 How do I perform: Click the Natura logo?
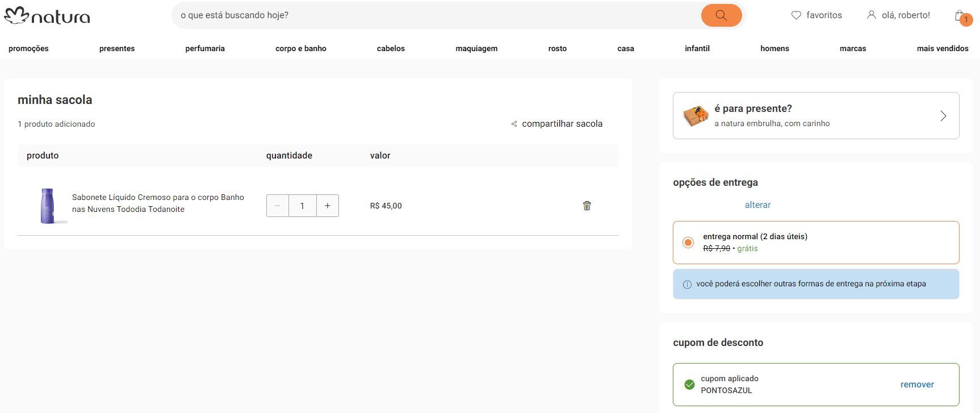tap(47, 15)
